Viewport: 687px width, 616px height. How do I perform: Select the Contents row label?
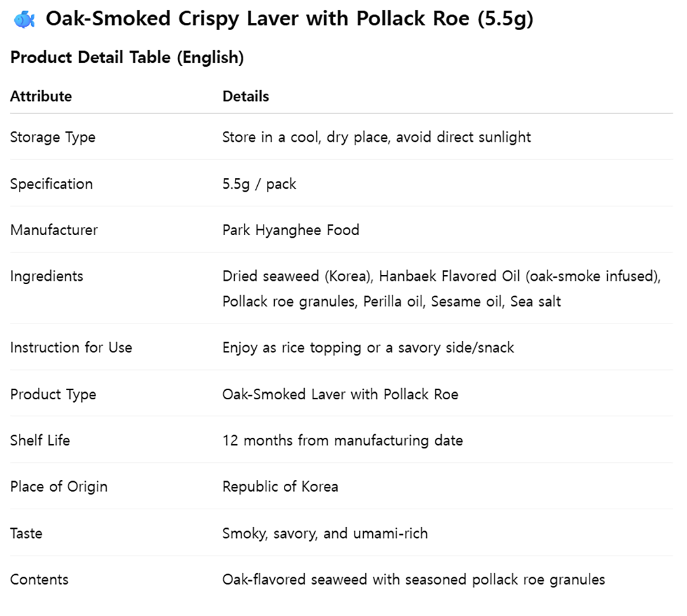tap(39, 579)
